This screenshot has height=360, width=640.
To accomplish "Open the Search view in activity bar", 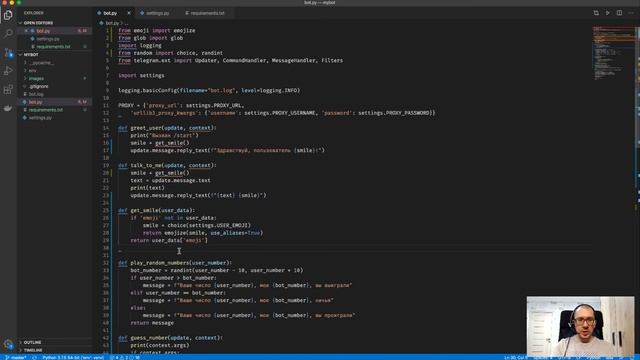I will click(8, 33).
